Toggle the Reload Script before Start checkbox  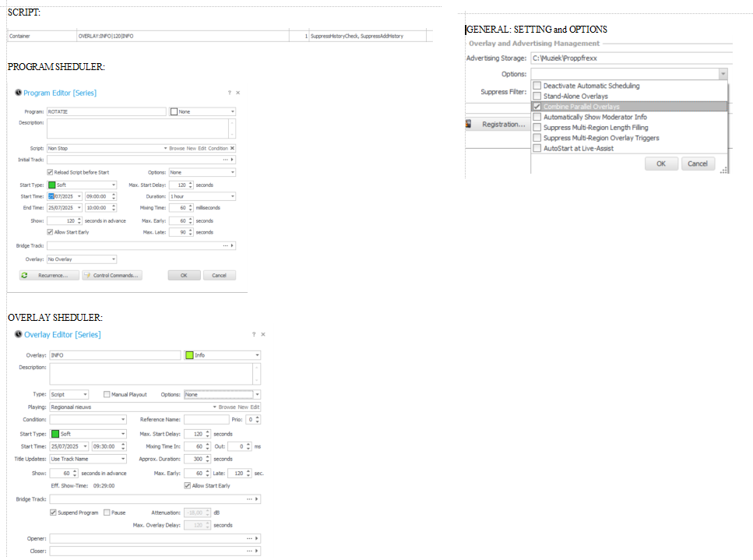(51, 172)
